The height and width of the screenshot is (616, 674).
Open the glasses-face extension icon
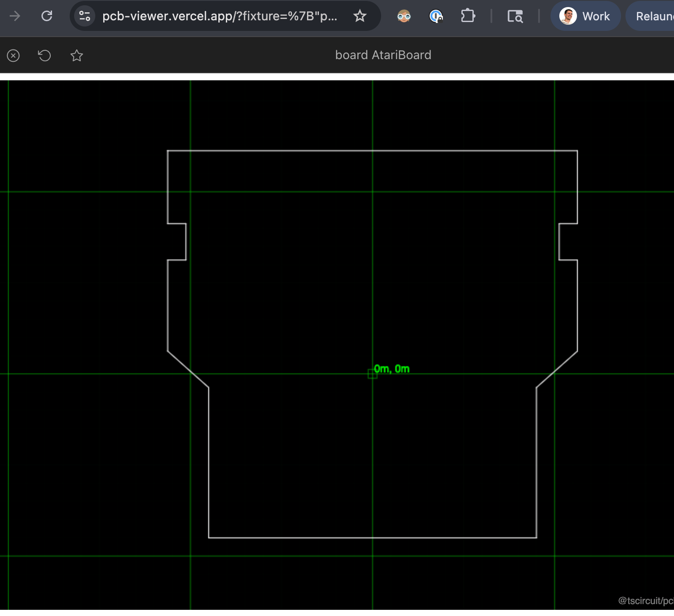[x=404, y=16]
